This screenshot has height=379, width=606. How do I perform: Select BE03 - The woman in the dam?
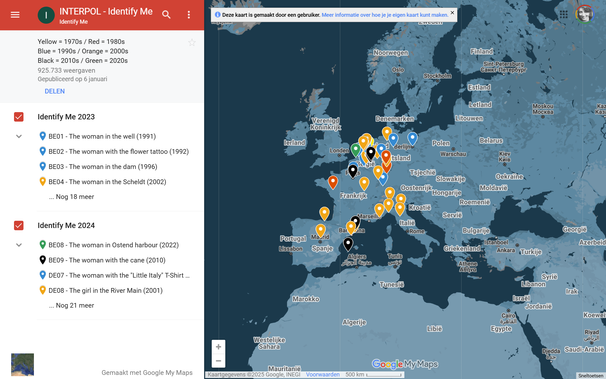(x=103, y=167)
